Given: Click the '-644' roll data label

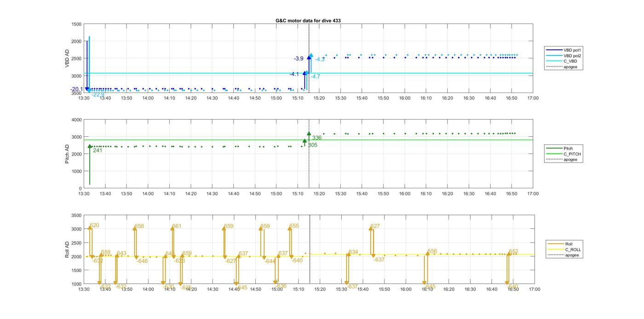Looking at the screenshot, I should tap(270, 261).
